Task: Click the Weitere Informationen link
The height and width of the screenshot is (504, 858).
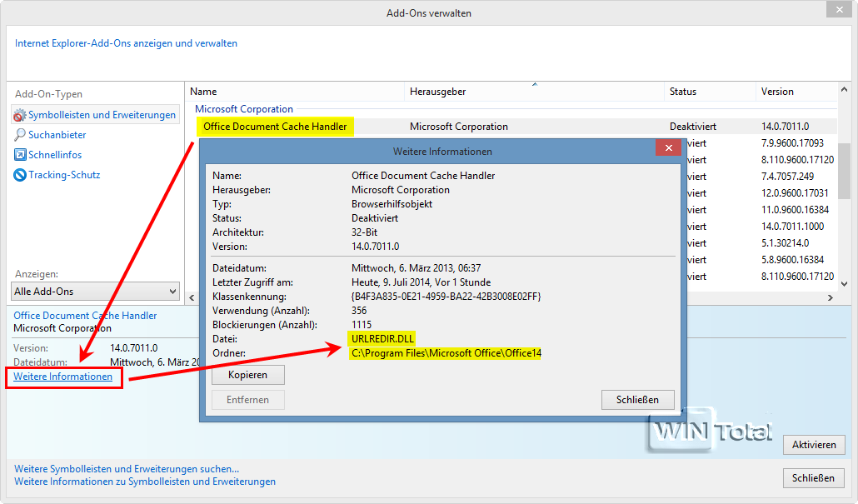Action: [x=63, y=377]
